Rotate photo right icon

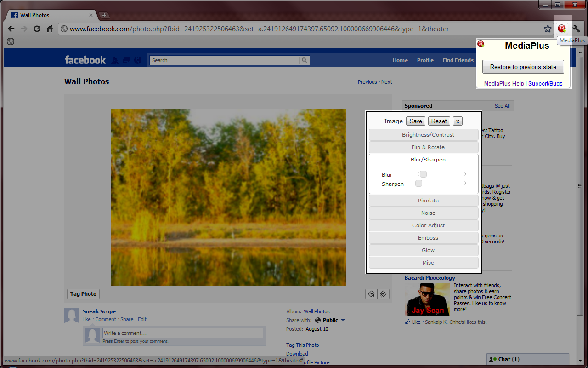point(384,294)
